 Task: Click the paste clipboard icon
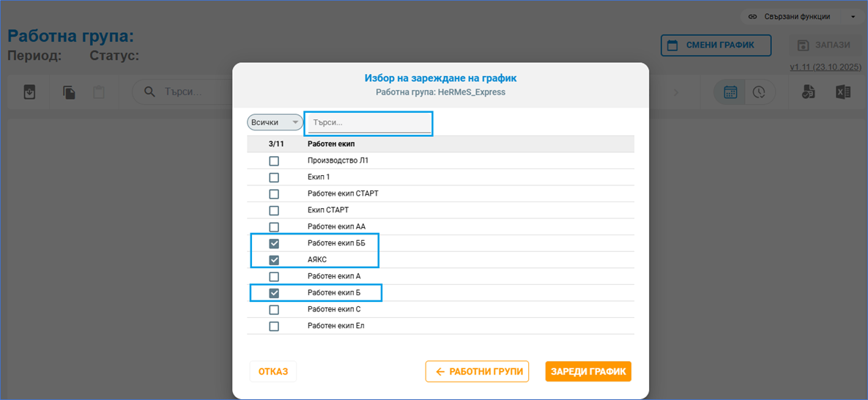[97, 92]
